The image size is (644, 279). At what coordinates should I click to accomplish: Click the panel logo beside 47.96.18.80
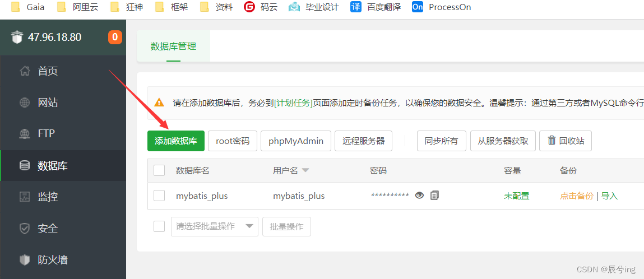[x=16, y=38]
